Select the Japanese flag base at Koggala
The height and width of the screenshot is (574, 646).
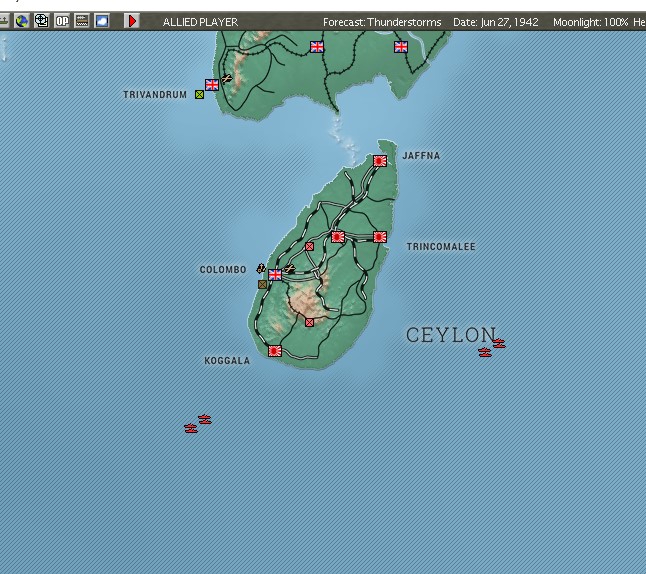(x=275, y=351)
